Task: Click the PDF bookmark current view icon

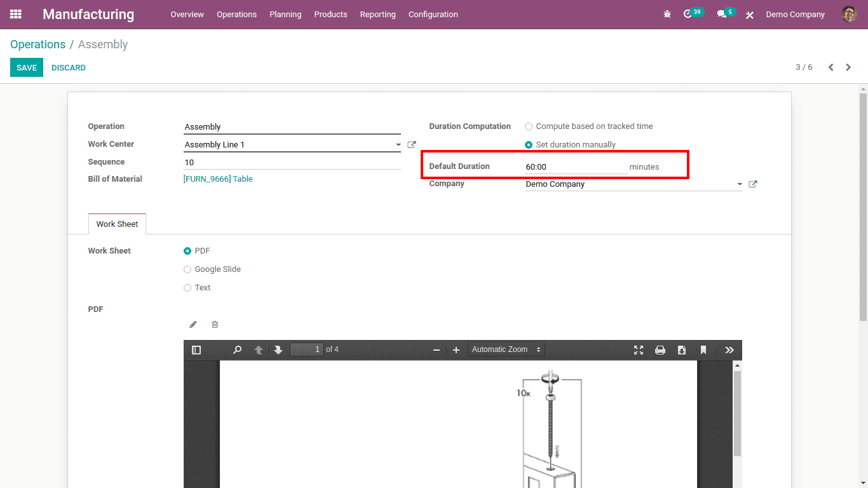Action: 703,350
